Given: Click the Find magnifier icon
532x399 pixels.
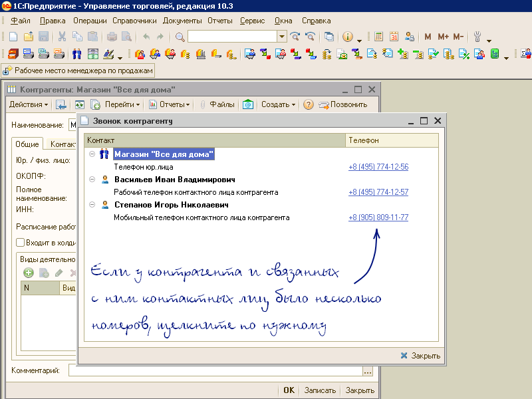Looking at the screenshot, I should point(180,37).
